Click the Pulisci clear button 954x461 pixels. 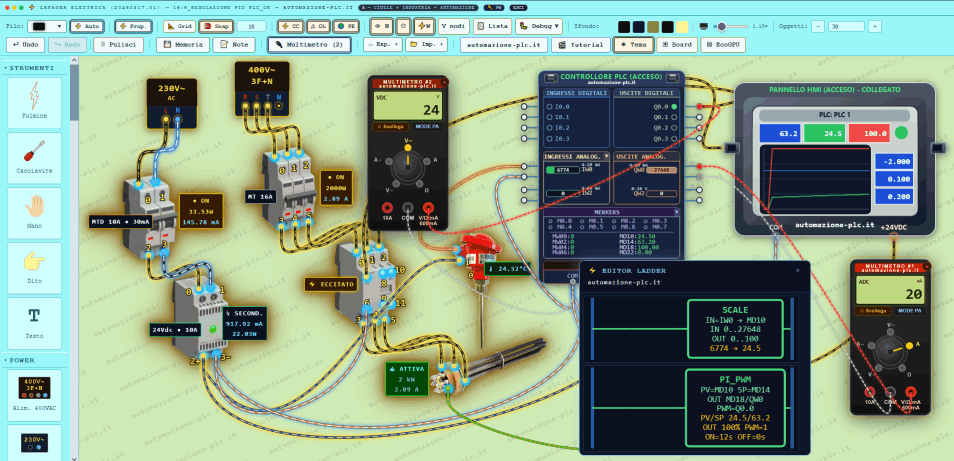pyautogui.click(x=119, y=45)
